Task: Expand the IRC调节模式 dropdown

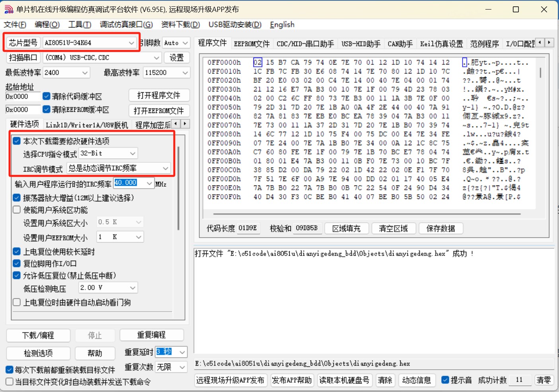Action: pyautogui.click(x=166, y=168)
